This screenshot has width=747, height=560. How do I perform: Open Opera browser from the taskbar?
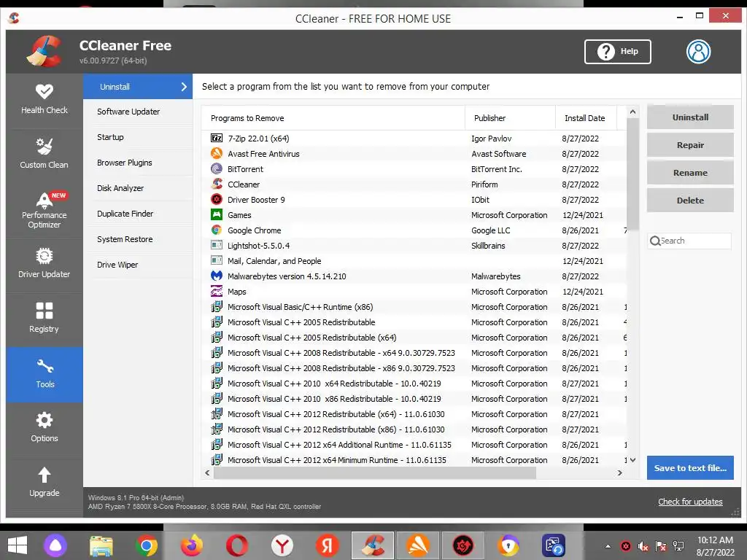coord(237,545)
